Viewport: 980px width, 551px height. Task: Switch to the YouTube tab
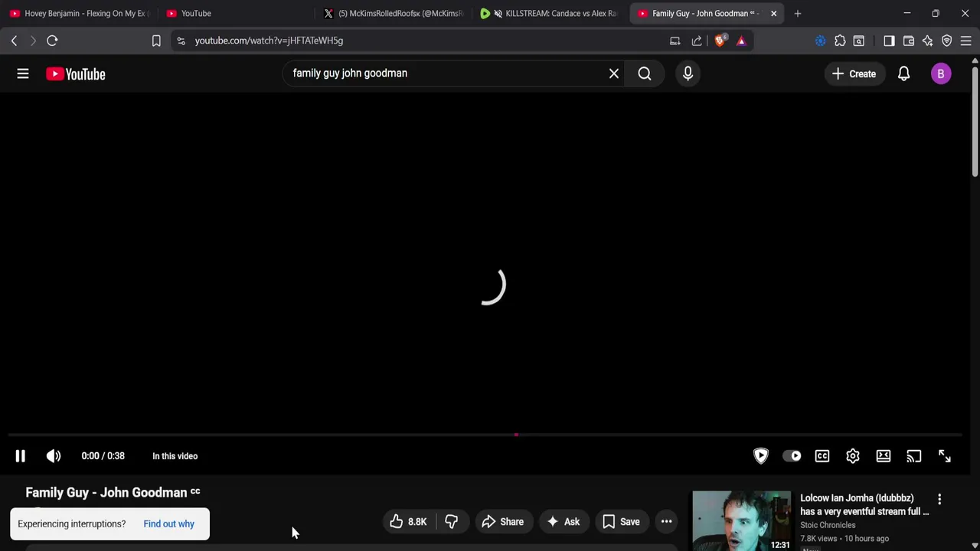pyautogui.click(x=234, y=13)
